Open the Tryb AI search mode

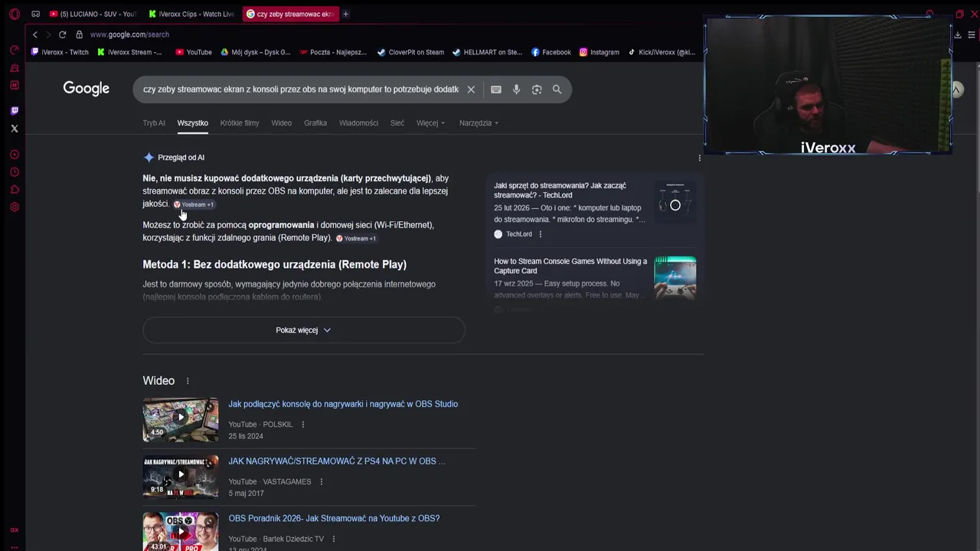pyautogui.click(x=153, y=123)
